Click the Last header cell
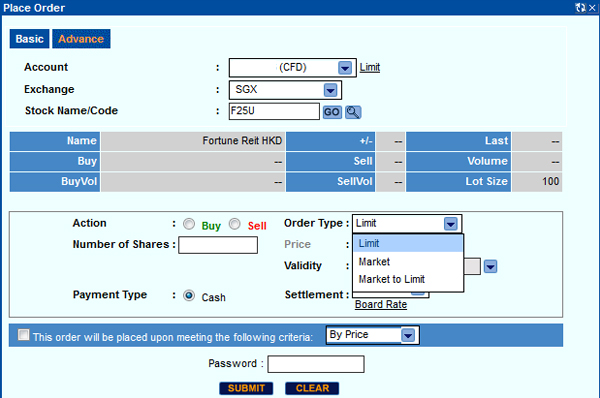The width and height of the screenshot is (600, 398). click(x=458, y=141)
